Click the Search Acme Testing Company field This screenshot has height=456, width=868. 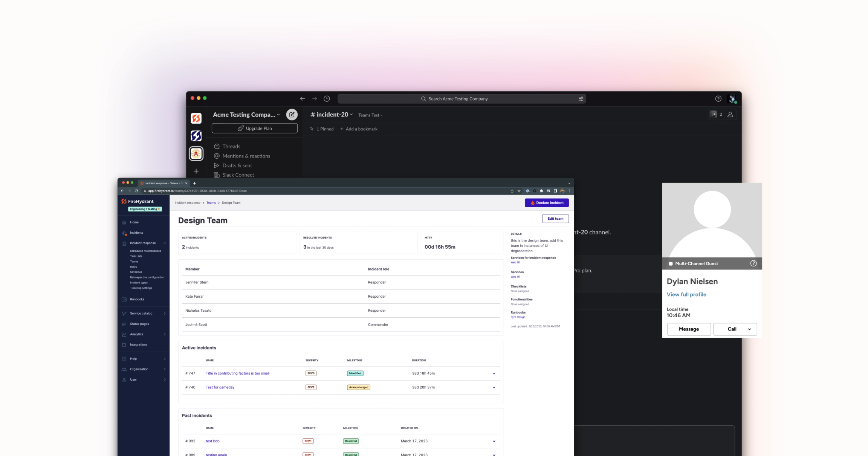462,99
